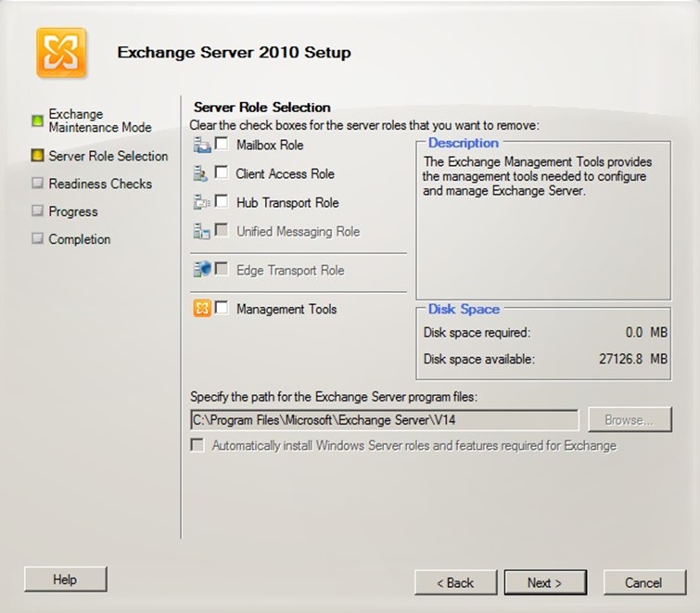Image resolution: width=700 pixels, height=613 pixels.
Task: Go back with the Back button
Action: click(455, 582)
